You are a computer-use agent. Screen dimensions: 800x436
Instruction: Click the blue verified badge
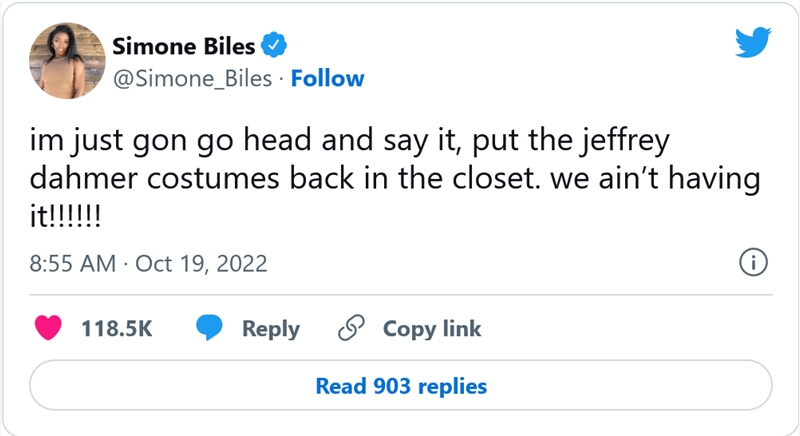[274, 45]
